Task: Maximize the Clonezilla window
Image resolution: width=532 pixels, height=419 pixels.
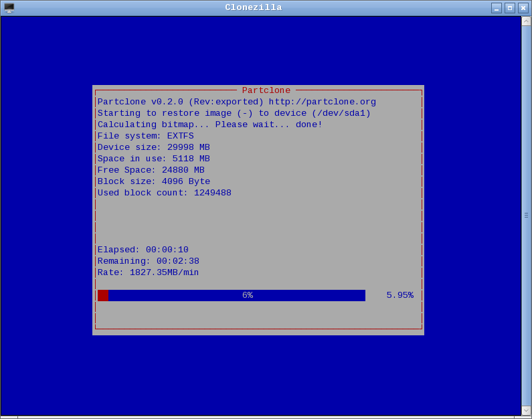Action: (x=510, y=8)
